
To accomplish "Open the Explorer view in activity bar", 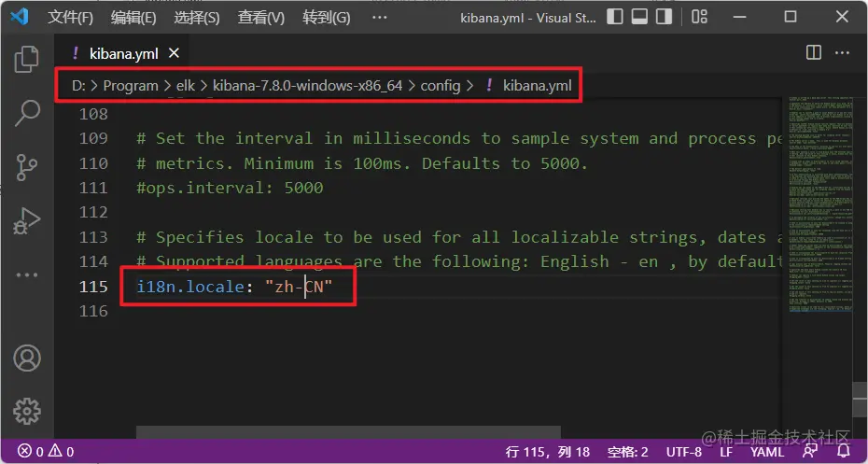I will tap(26, 59).
